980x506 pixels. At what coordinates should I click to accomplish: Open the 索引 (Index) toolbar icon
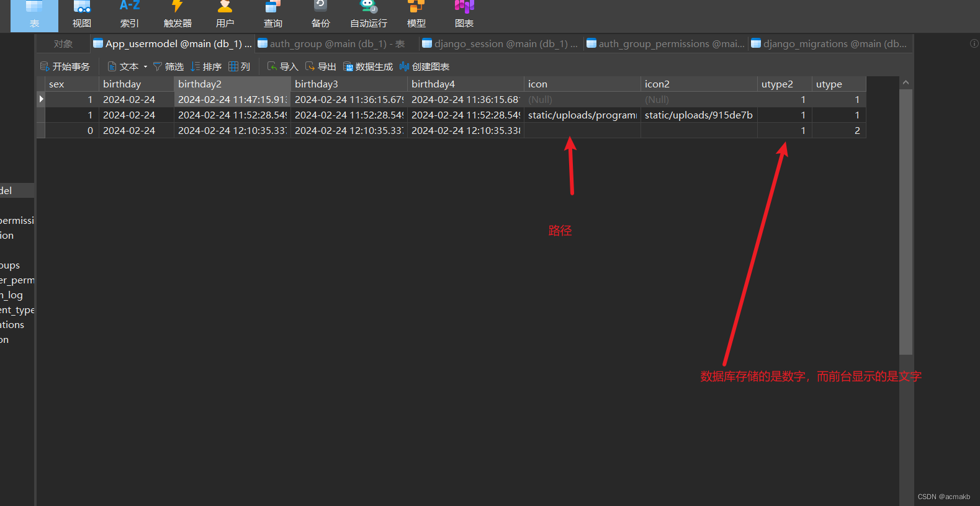(x=130, y=16)
